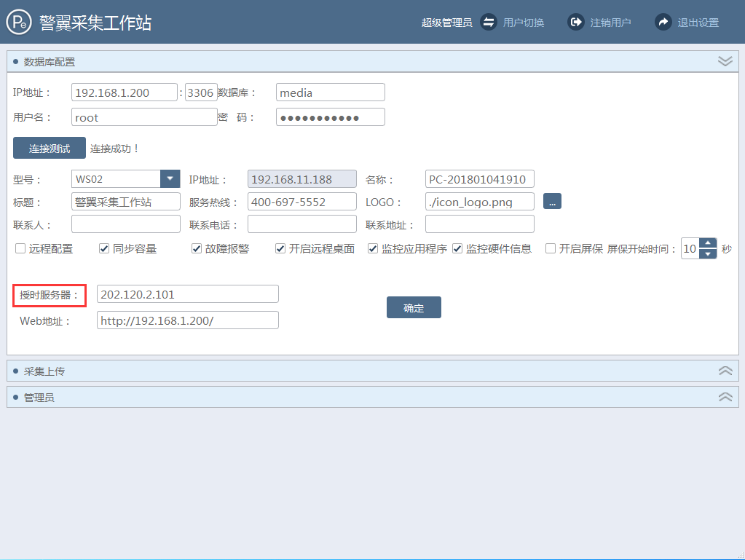Image resolution: width=745 pixels, height=560 pixels.
Task: Expand the 管理员 section
Action: [x=725, y=397]
